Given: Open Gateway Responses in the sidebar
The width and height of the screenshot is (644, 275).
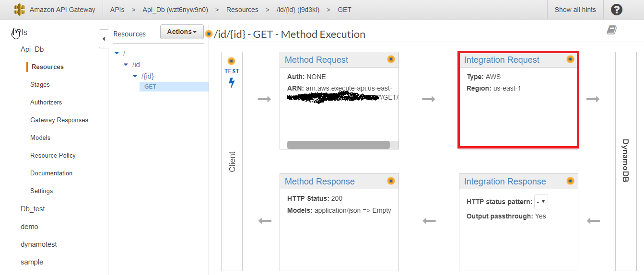Looking at the screenshot, I should 59,120.
